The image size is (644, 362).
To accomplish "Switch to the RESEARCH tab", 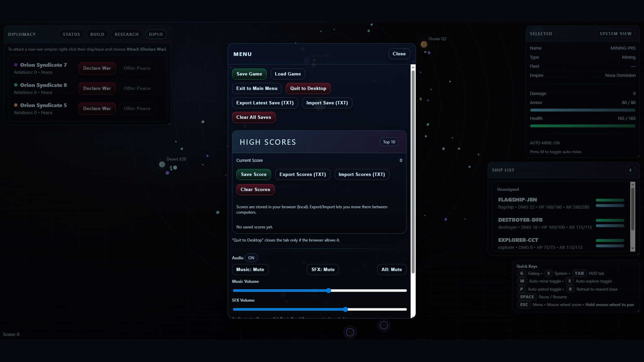I will click(x=126, y=34).
